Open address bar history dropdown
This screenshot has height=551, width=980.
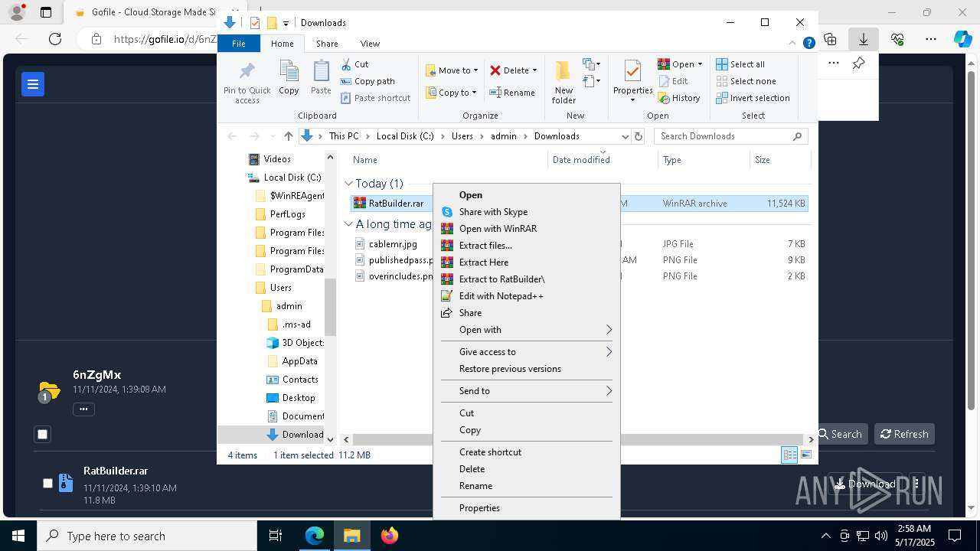click(625, 136)
